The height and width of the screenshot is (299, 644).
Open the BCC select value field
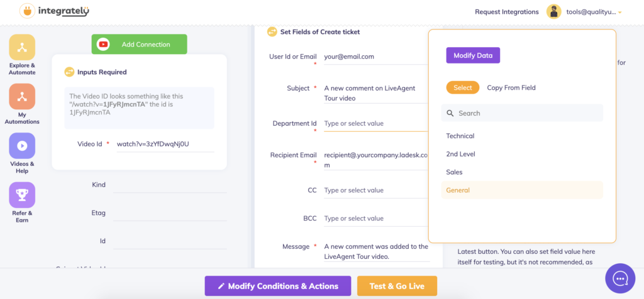point(377,219)
